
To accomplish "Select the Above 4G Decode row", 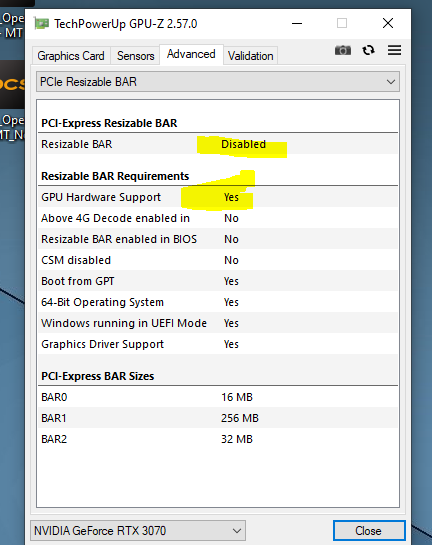I will [x=218, y=218].
